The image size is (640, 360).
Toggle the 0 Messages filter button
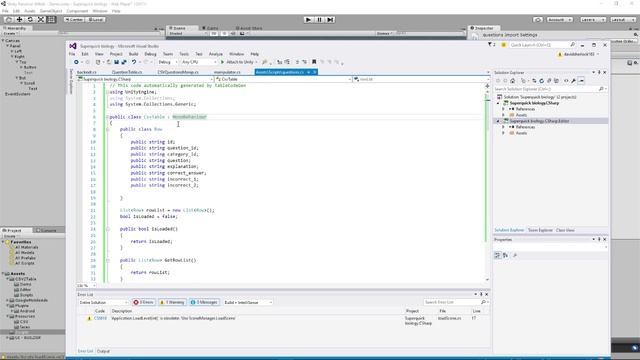[204, 302]
